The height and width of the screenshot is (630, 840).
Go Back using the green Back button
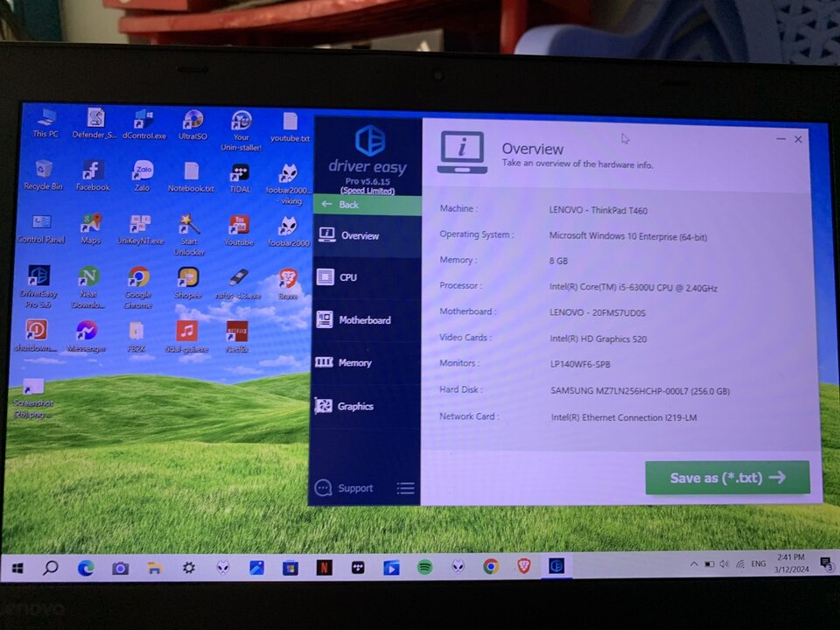click(367, 205)
